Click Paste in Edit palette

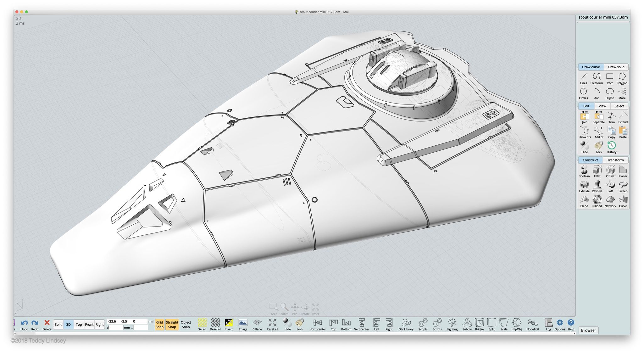click(x=623, y=132)
